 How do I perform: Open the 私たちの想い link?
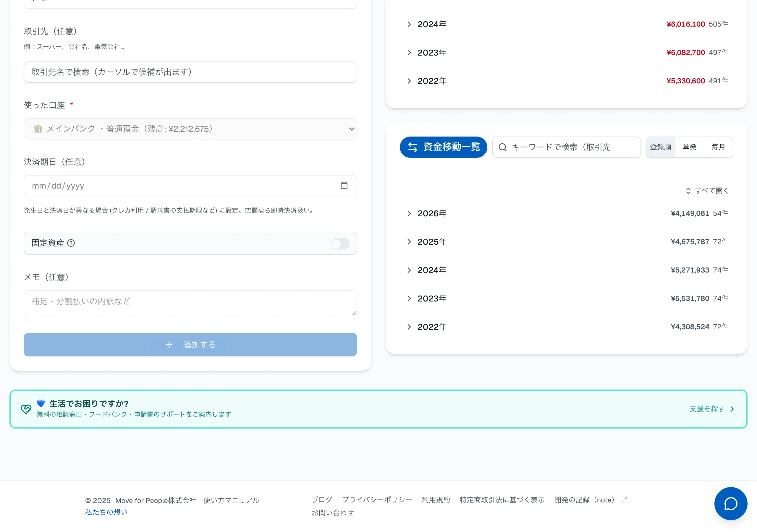[x=106, y=512]
